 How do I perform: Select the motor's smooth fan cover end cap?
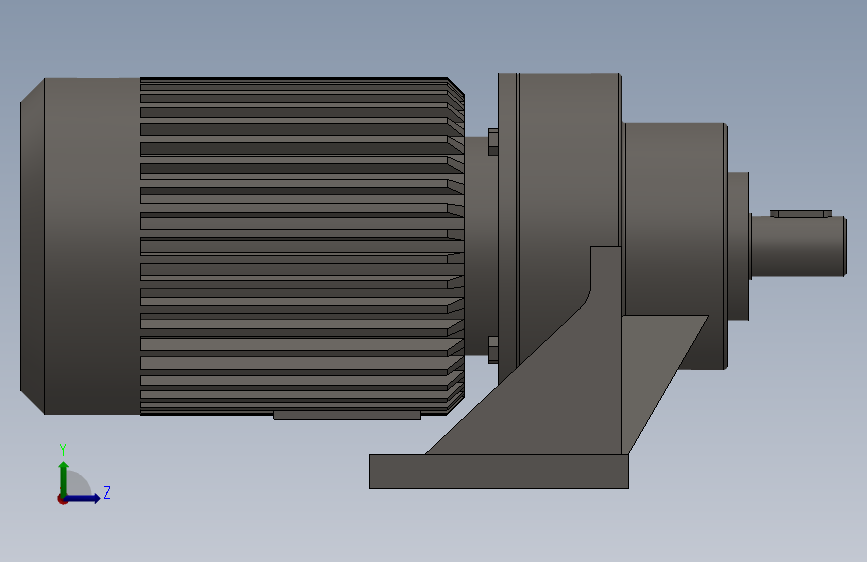[x=80, y=246]
